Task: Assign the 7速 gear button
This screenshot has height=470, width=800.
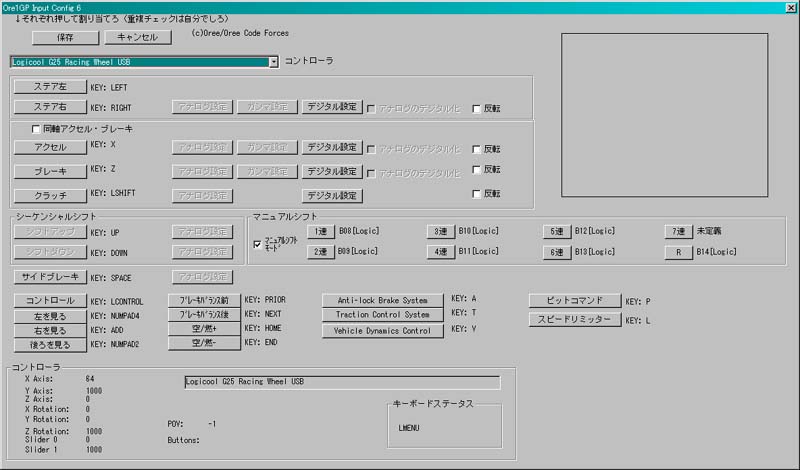Action: (x=678, y=232)
